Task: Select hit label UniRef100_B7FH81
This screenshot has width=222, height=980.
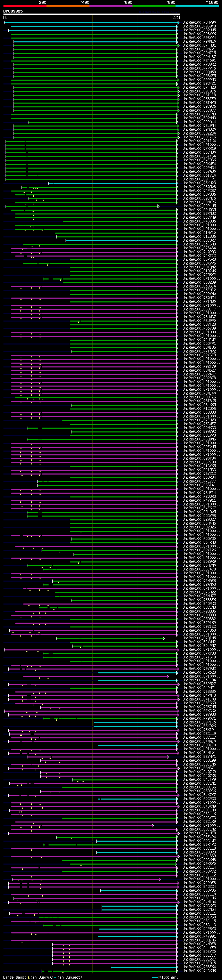Action: tap(199, 45)
